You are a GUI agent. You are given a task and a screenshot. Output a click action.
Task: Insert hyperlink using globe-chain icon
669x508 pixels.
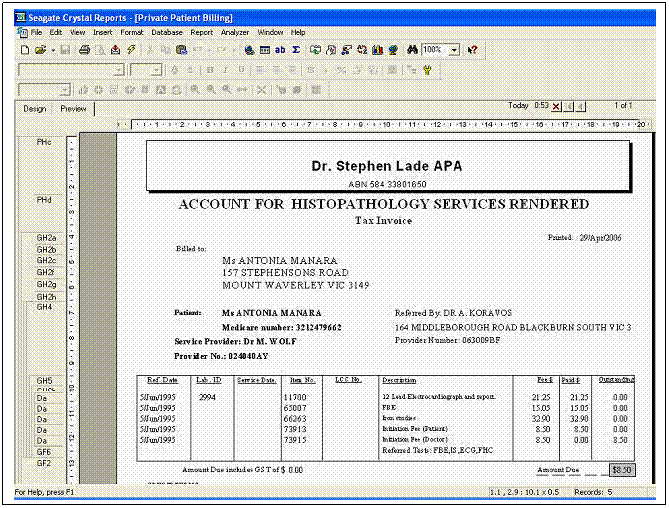pyautogui.click(x=250, y=50)
